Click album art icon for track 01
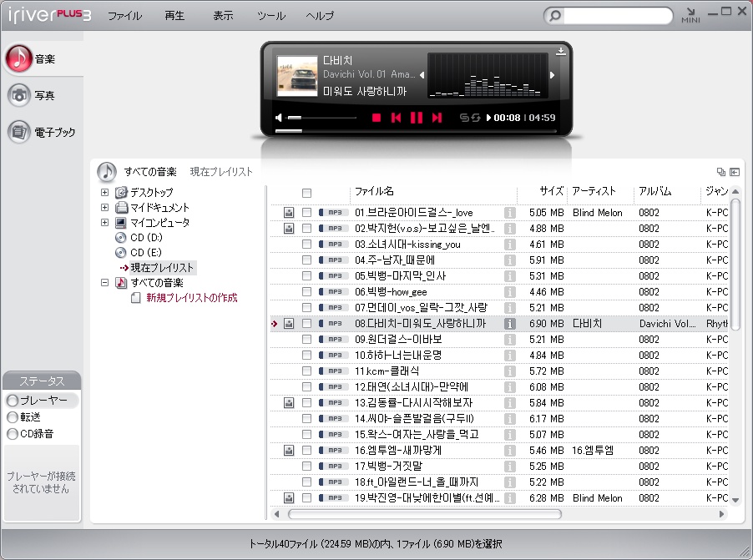The width and height of the screenshot is (753, 560). pos(289,212)
